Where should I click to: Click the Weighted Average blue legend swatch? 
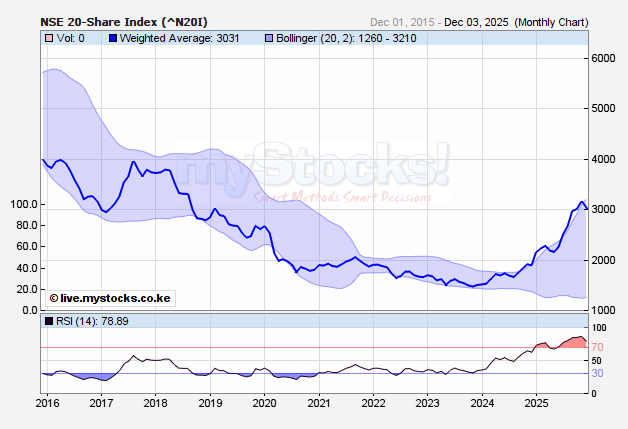click(x=112, y=38)
